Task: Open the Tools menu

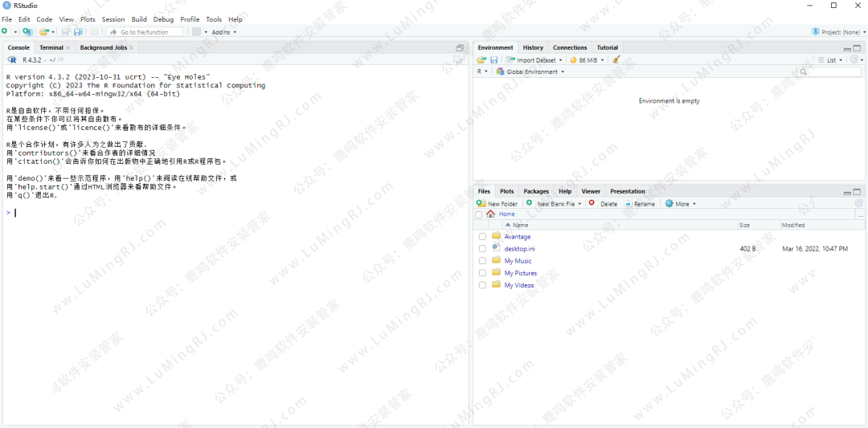Action: (214, 19)
